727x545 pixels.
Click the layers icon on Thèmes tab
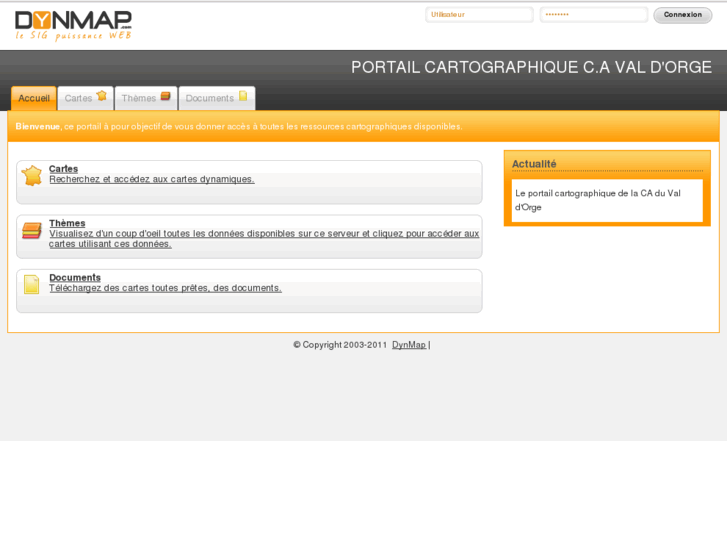pos(166,96)
